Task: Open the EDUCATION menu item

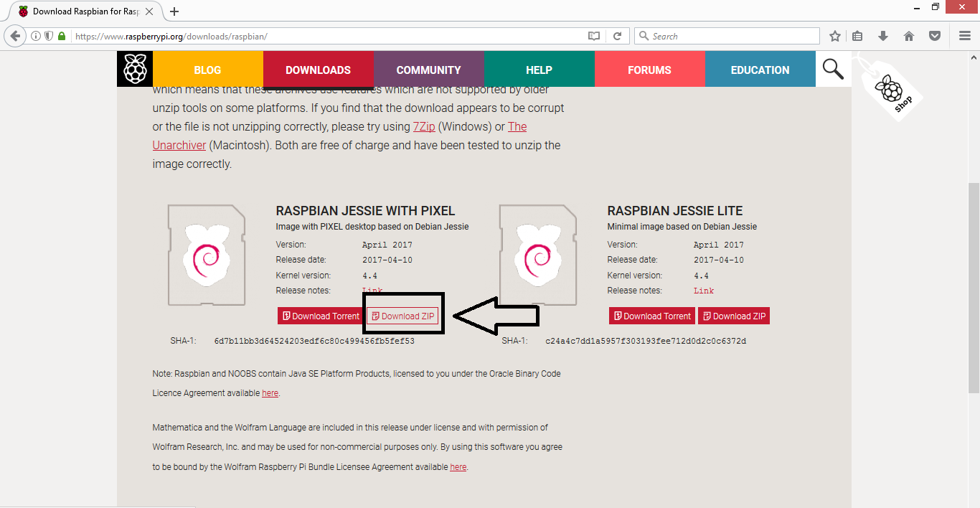Action: pyautogui.click(x=760, y=70)
